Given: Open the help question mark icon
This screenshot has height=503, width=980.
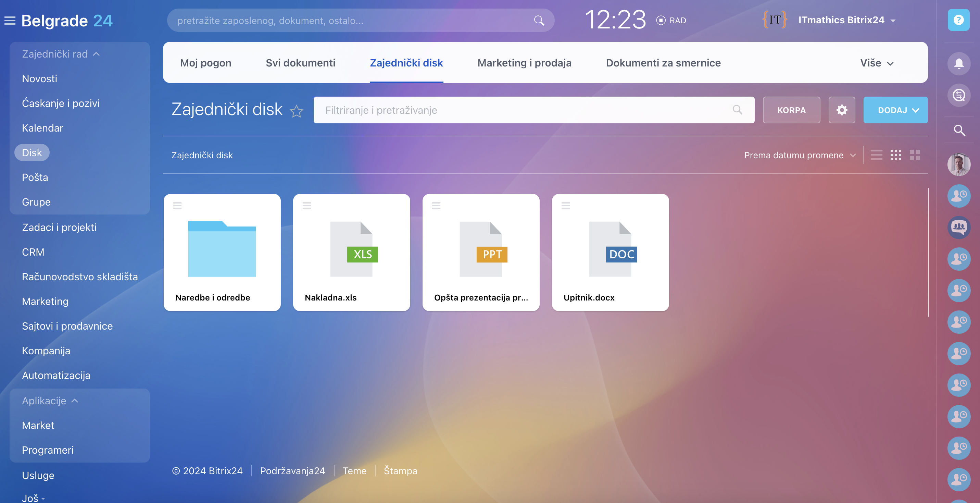Looking at the screenshot, I should click(x=958, y=20).
